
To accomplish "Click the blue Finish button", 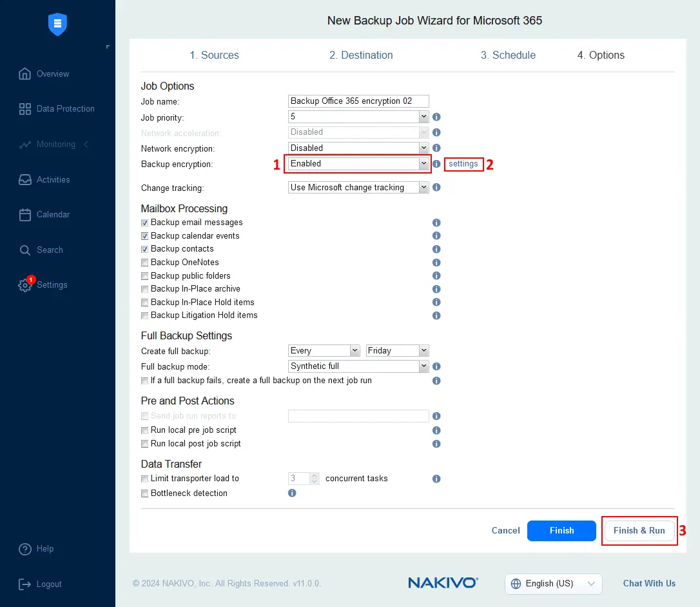I will pos(561,531).
